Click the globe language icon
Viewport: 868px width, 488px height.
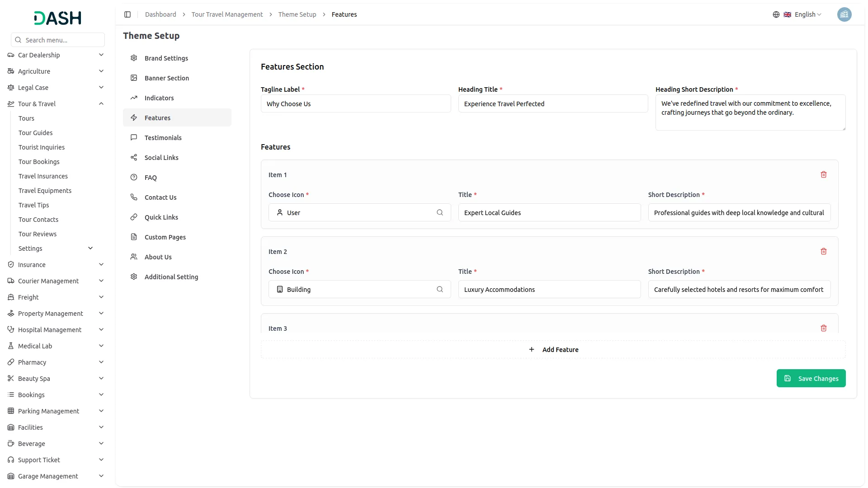tap(776, 14)
